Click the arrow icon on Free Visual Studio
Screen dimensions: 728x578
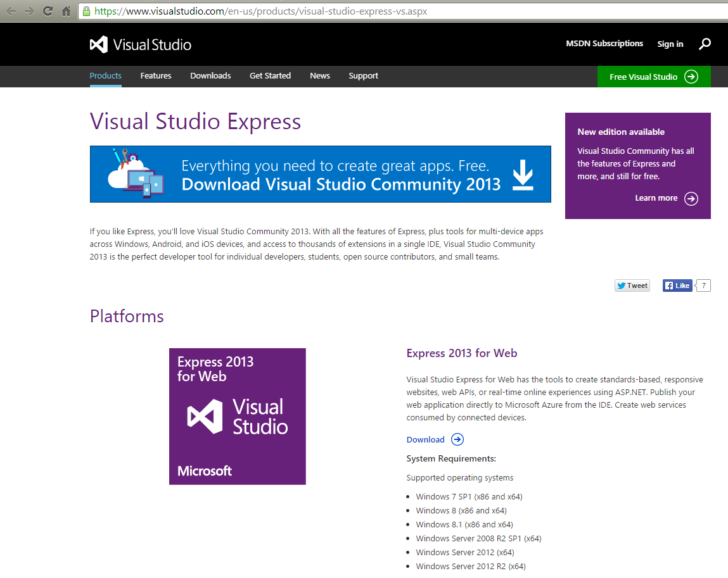(x=691, y=77)
